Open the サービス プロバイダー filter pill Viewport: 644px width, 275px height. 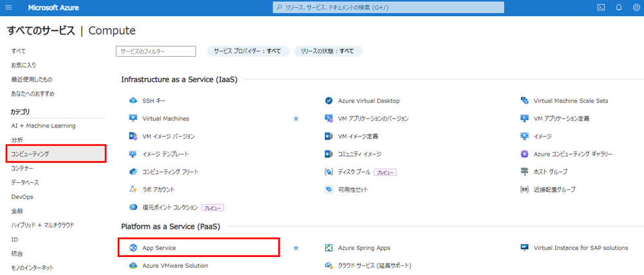pyautogui.click(x=248, y=52)
